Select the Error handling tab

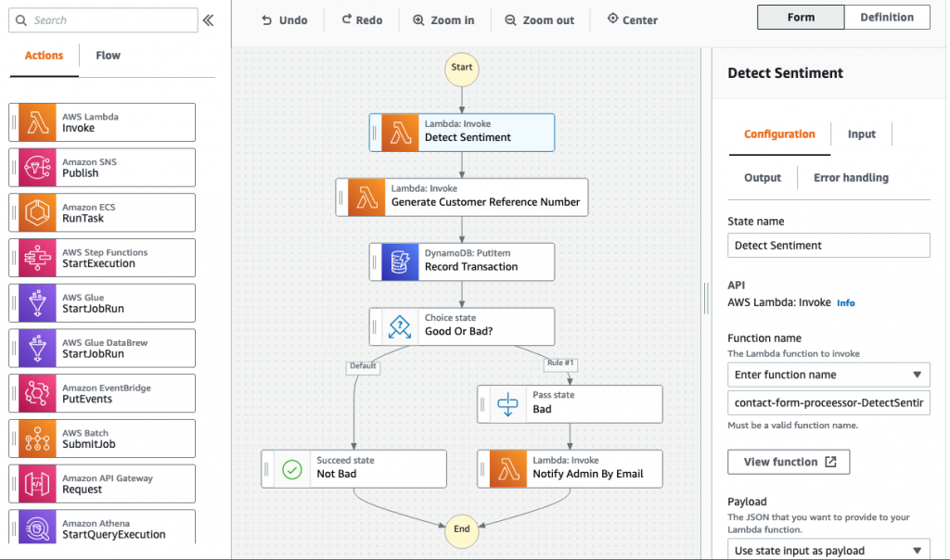click(851, 178)
